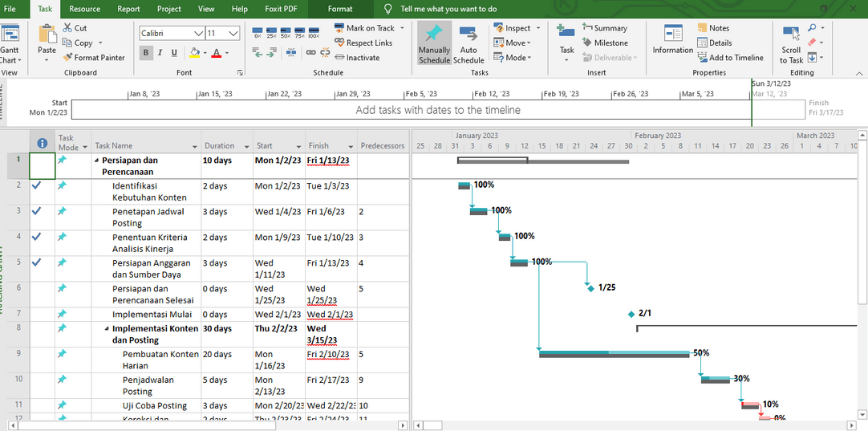
Task: Switch to the Resource tab
Action: 85,9
